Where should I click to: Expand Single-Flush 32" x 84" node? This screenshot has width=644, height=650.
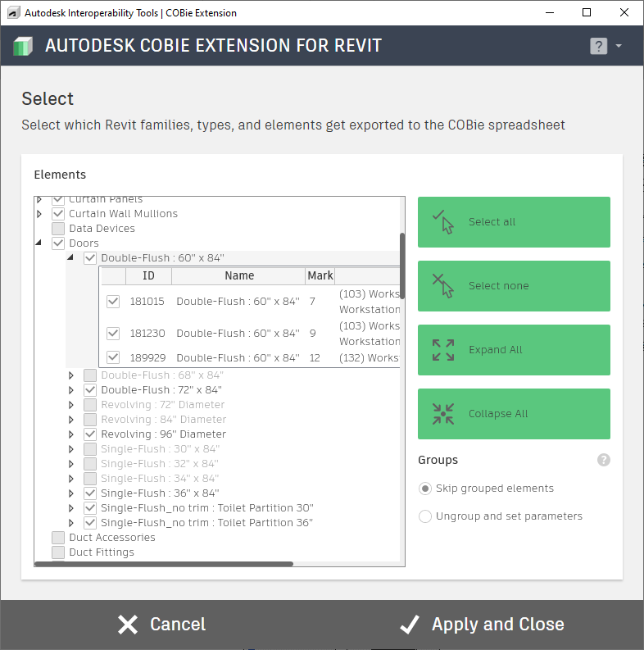(71, 464)
